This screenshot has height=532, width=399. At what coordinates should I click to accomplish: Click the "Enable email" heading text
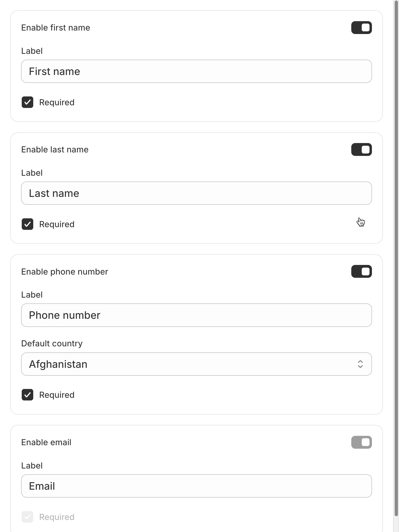click(46, 442)
